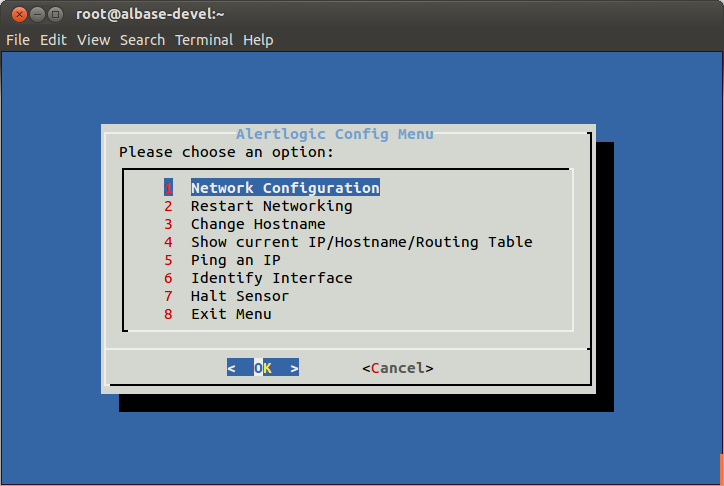The image size is (724, 486).
Task: Choose the Halt Sensor option
Action: click(240, 296)
